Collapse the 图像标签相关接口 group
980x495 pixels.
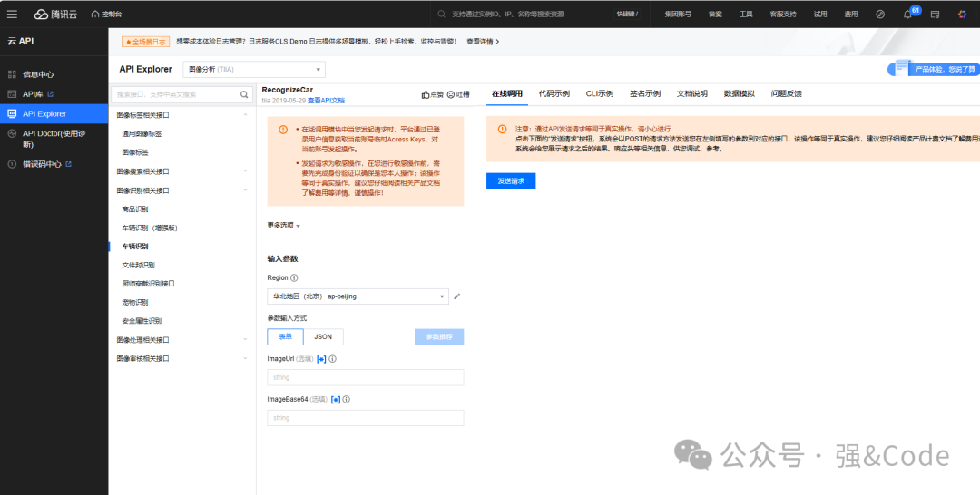(181, 115)
